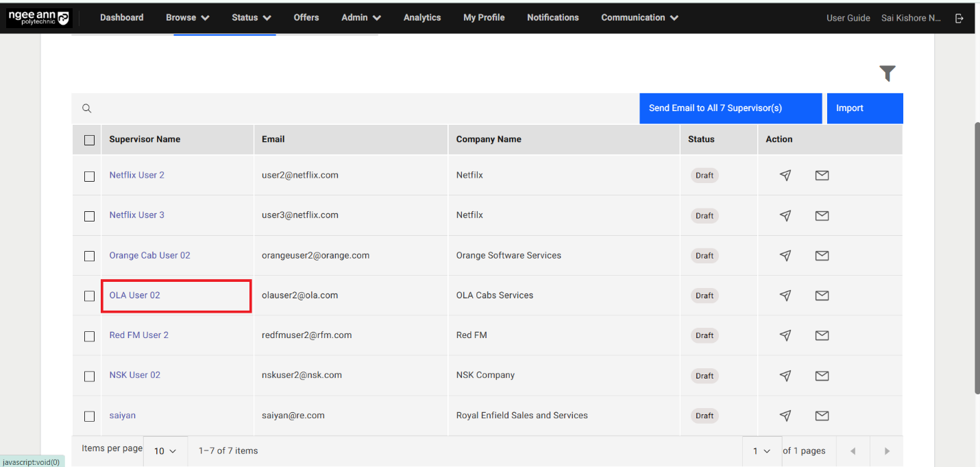Open the Items per page dropdown
The image size is (980, 467).
pos(164,451)
